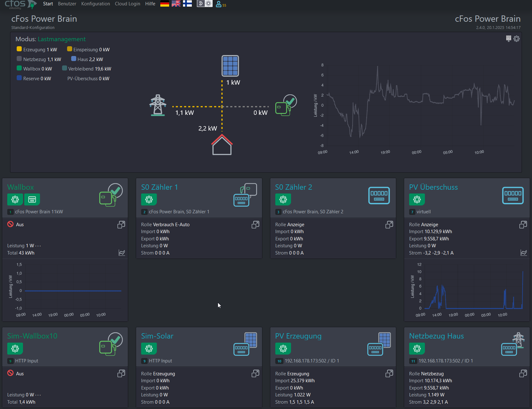Image resolution: width=532 pixels, height=409 pixels.
Task: Click Wallbox Leistung more dots
Action: click(38, 246)
